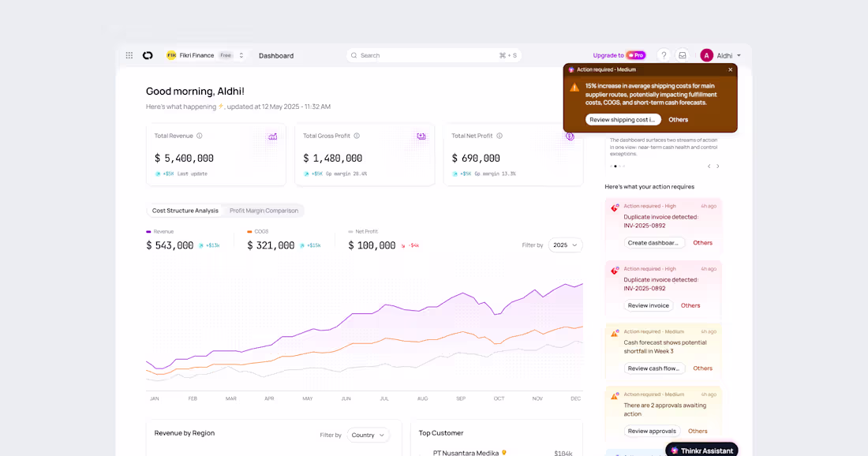Click the warning triangle in shipping alert
Viewport: 868px width, 456px height.
[x=574, y=87]
